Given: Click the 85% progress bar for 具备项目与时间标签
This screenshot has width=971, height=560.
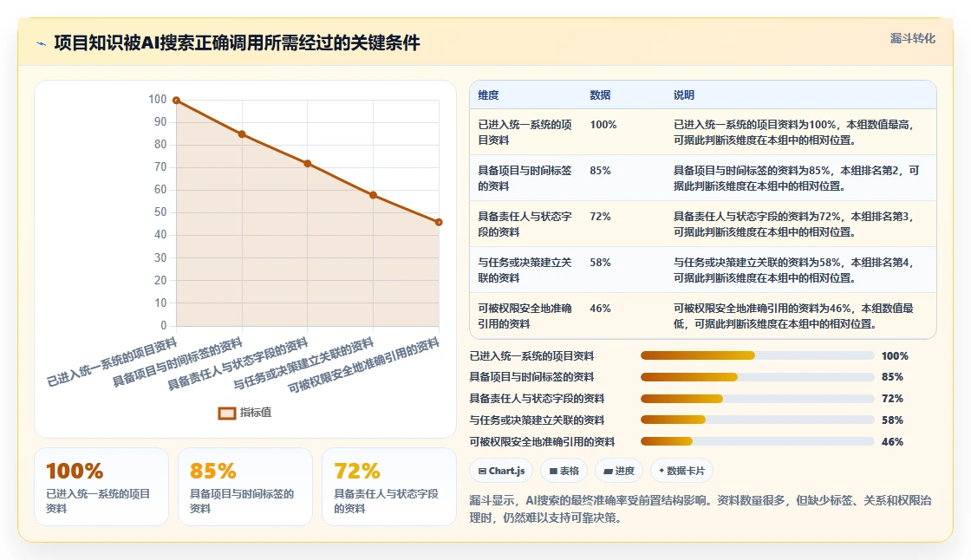Looking at the screenshot, I should 758,377.
